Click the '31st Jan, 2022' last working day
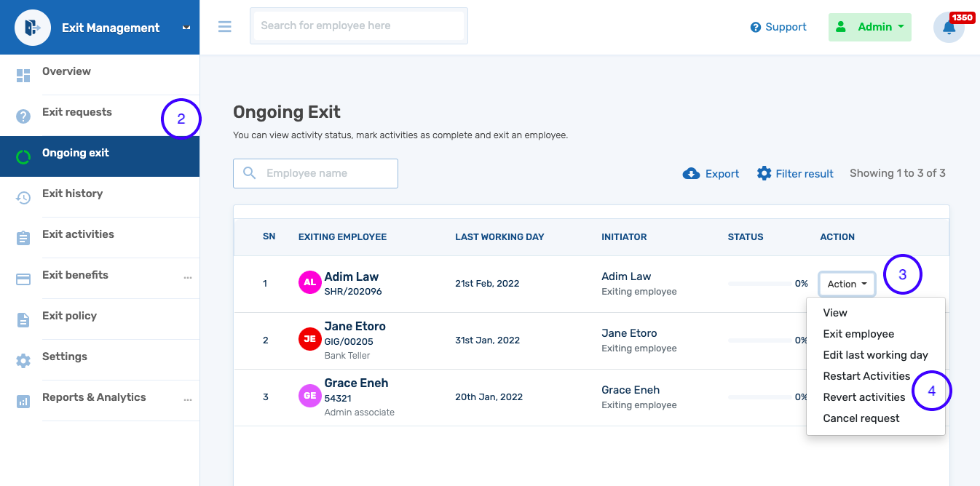The width and height of the screenshot is (980, 486). (487, 340)
